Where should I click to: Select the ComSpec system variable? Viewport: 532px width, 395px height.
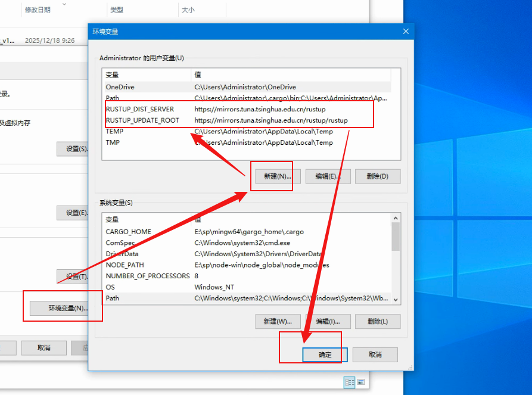point(247,243)
